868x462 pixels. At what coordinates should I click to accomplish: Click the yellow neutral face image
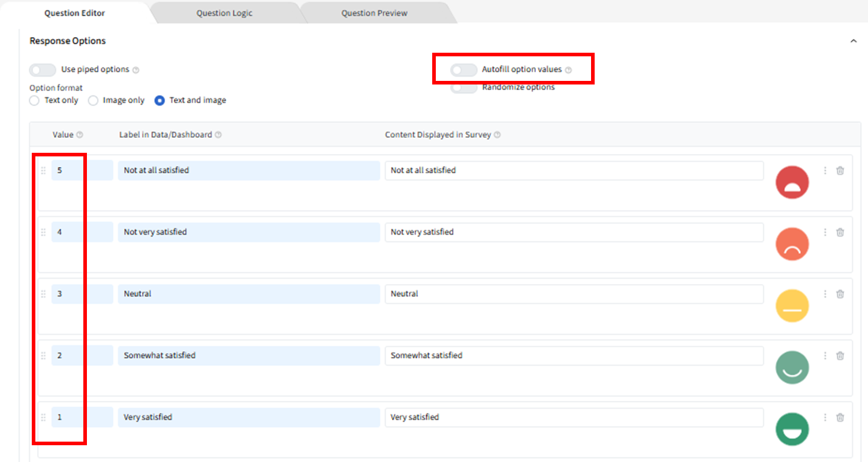click(x=792, y=306)
